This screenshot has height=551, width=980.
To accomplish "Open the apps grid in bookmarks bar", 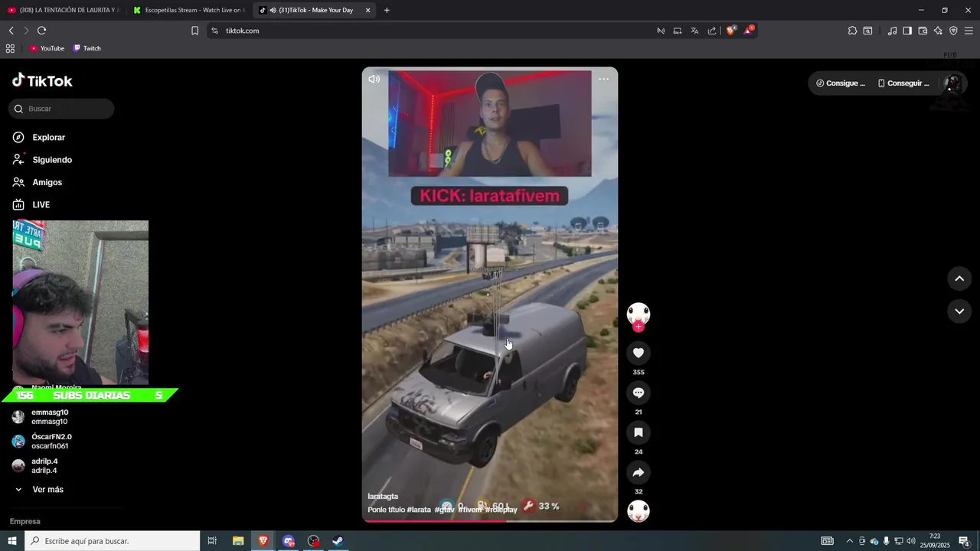I will pyautogui.click(x=10, y=48).
